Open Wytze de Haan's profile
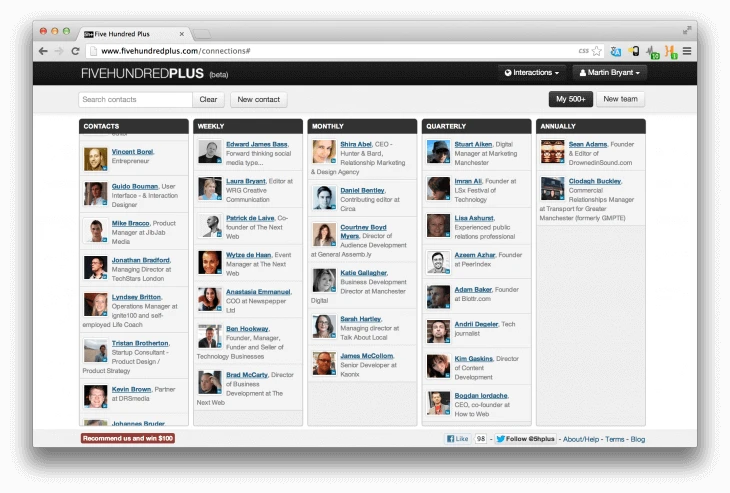 249,255
